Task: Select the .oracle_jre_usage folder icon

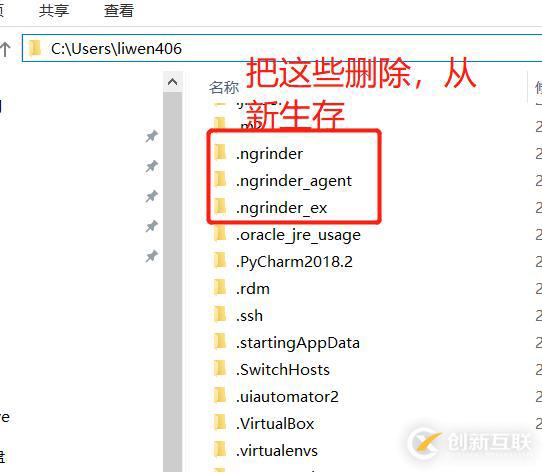Action: click(x=220, y=234)
